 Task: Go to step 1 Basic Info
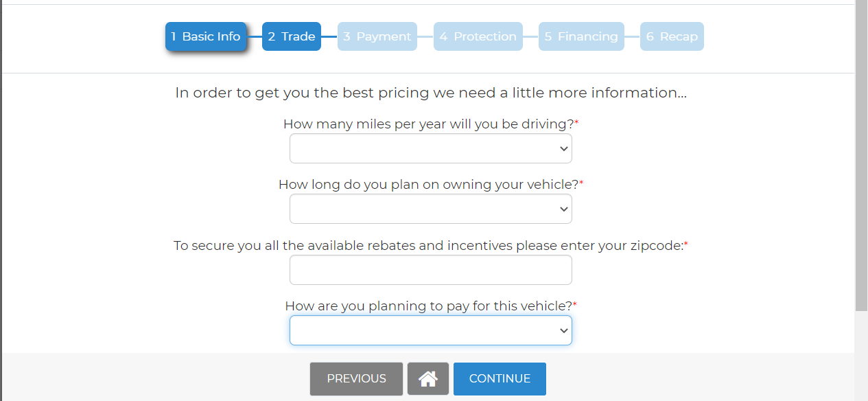coord(206,36)
